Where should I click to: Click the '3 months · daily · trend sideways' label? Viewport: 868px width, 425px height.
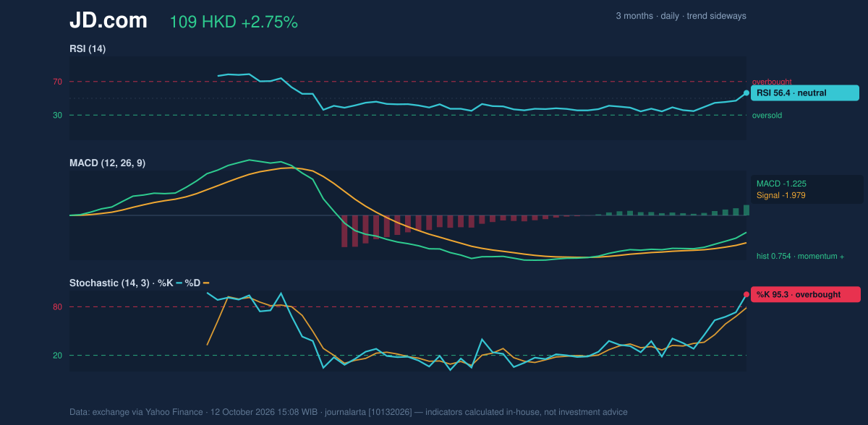tap(681, 16)
